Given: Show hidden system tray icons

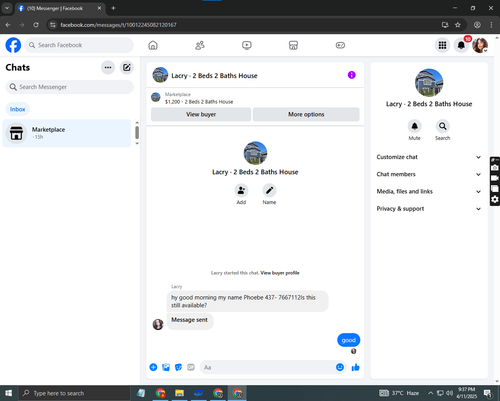Looking at the screenshot, I should point(431,393).
